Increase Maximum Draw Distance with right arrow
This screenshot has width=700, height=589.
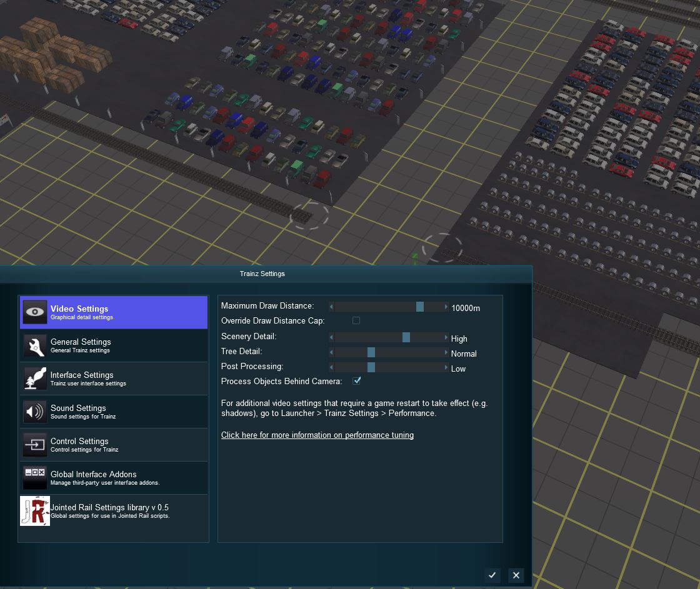[446, 307]
